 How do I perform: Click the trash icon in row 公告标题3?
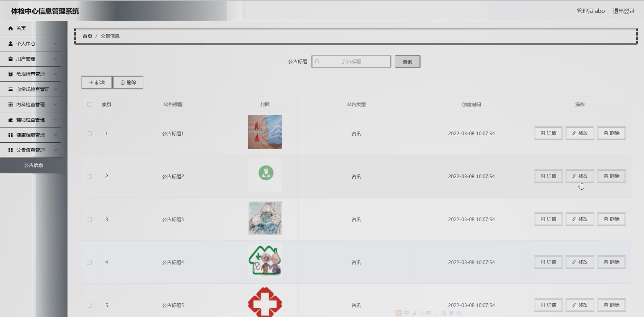pyautogui.click(x=606, y=219)
